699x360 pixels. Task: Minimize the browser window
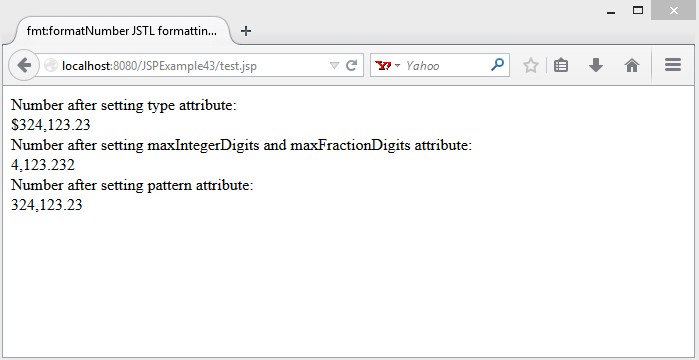click(611, 12)
